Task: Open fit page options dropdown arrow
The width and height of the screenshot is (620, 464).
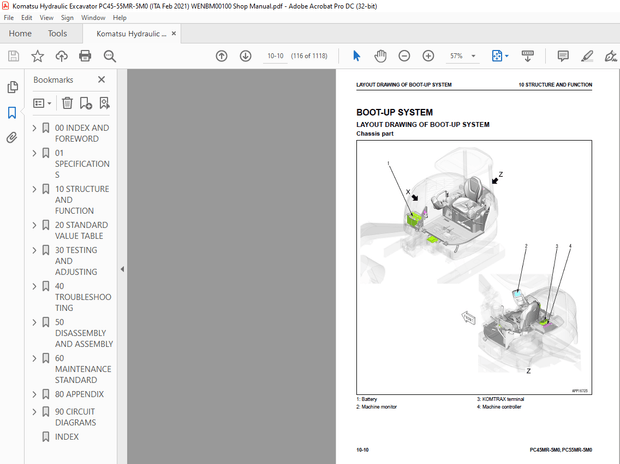Action: 507,56
